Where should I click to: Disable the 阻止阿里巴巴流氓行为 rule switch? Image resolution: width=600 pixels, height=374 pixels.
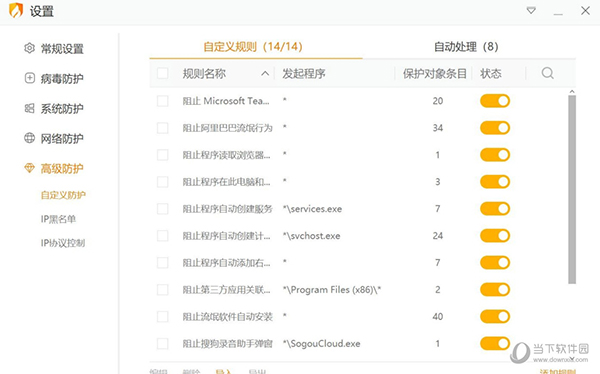coord(495,128)
